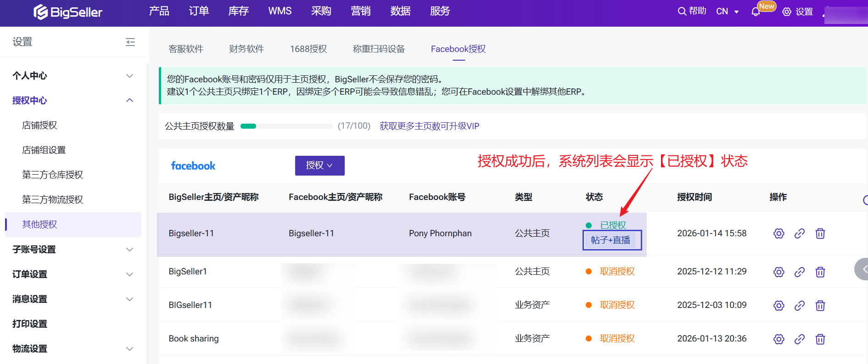The width and height of the screenshot is (868, 364).
Task: Click the BigSeller logo
Action: tap(68, 12)
